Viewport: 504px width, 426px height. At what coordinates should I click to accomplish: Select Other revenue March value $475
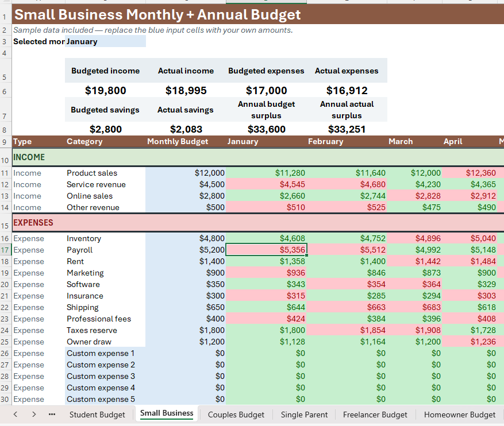pyautogui.click(x=415, y=207)
